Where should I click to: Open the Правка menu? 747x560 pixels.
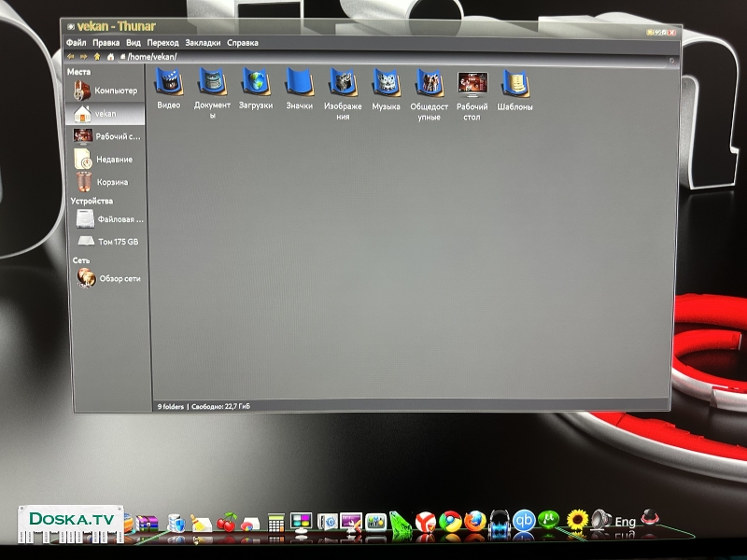click(106, 43)
